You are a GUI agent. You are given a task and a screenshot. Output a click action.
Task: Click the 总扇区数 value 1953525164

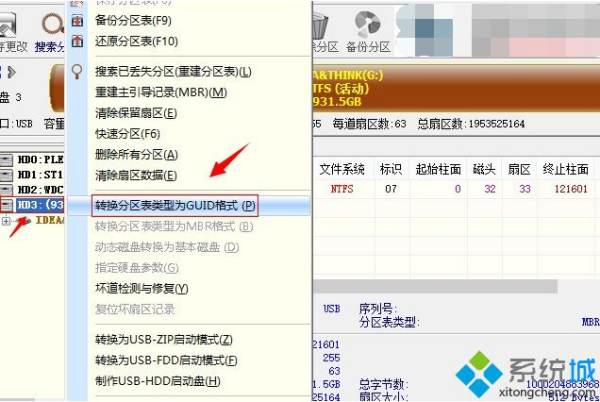496,124
